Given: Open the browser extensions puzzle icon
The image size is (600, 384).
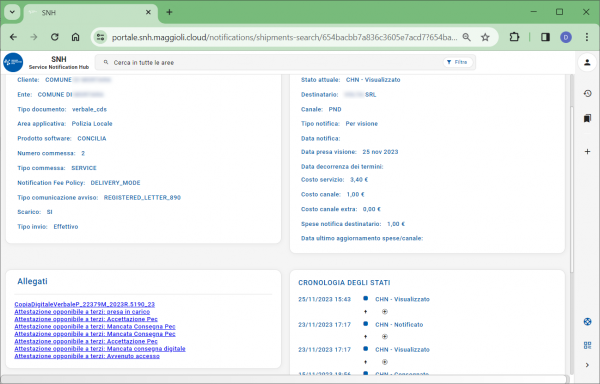Looking at the screenshot, I should point(514,37).
